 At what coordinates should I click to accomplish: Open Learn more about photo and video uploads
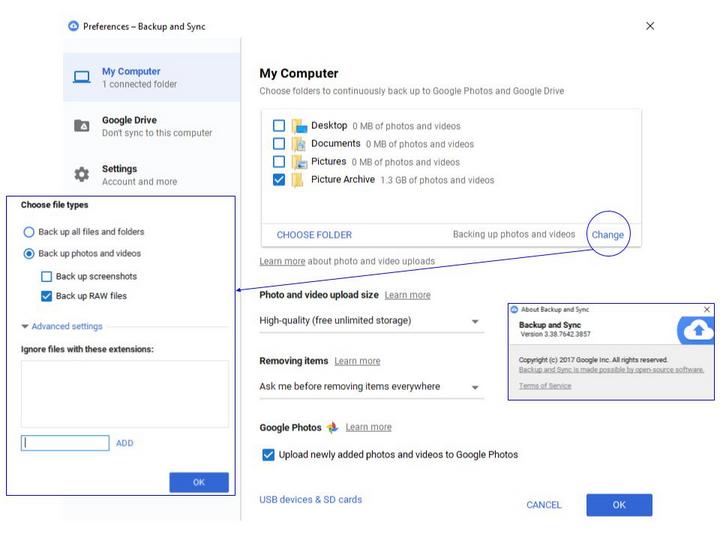pos(282,261)
